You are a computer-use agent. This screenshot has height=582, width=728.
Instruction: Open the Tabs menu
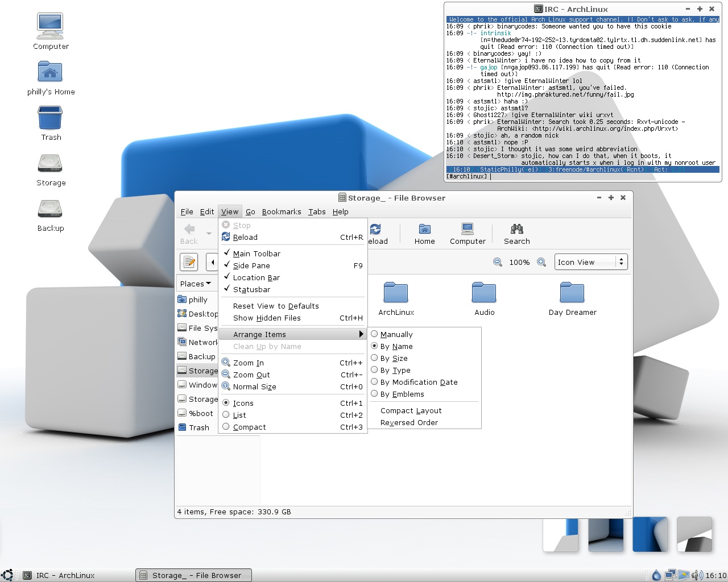[x=317, y=211]
